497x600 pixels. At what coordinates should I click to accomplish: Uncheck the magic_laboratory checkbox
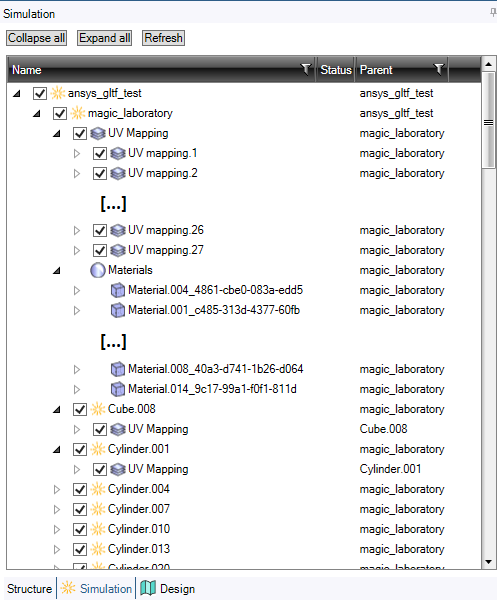click(60, 113)
